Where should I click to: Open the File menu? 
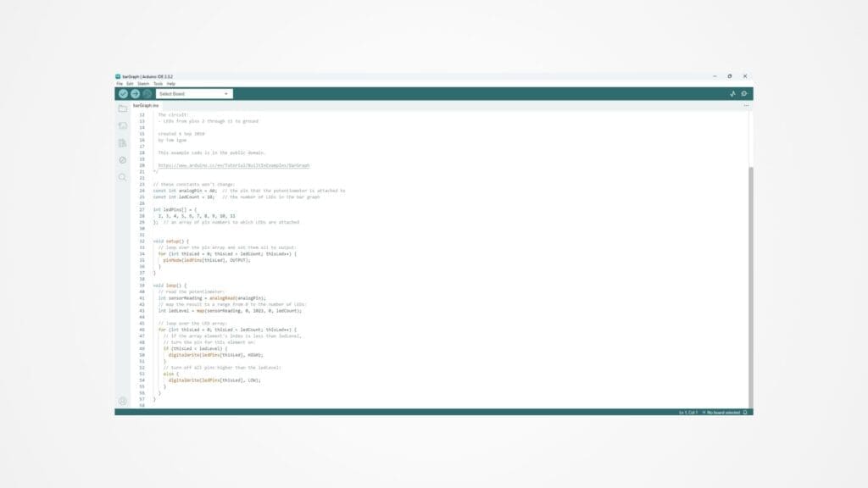(x=120, y=84)
